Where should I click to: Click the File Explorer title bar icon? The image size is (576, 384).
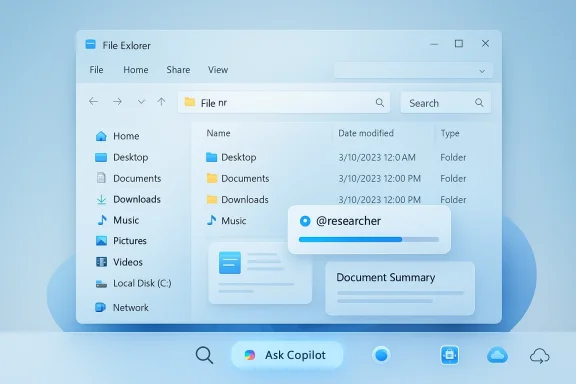click(90, 44)
